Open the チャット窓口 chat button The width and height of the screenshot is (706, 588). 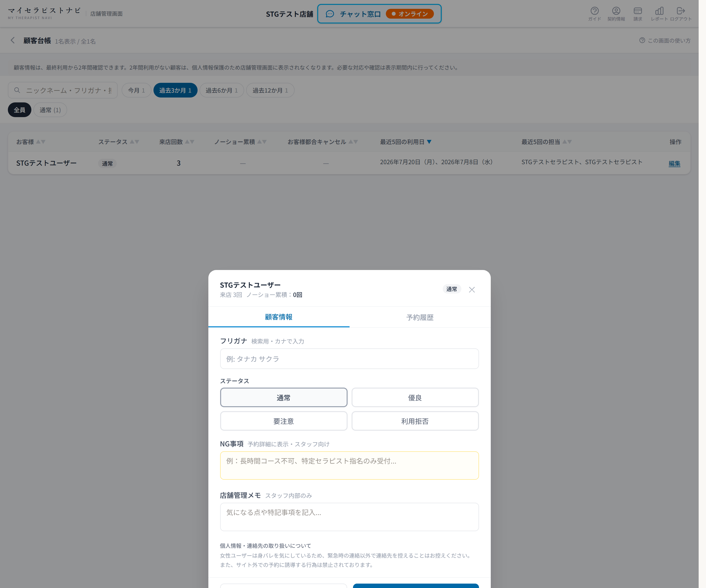379,14
